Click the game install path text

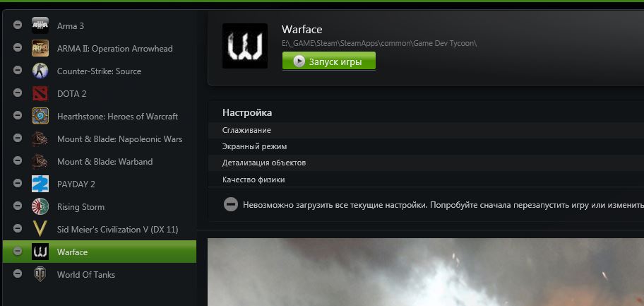[379, 43]
